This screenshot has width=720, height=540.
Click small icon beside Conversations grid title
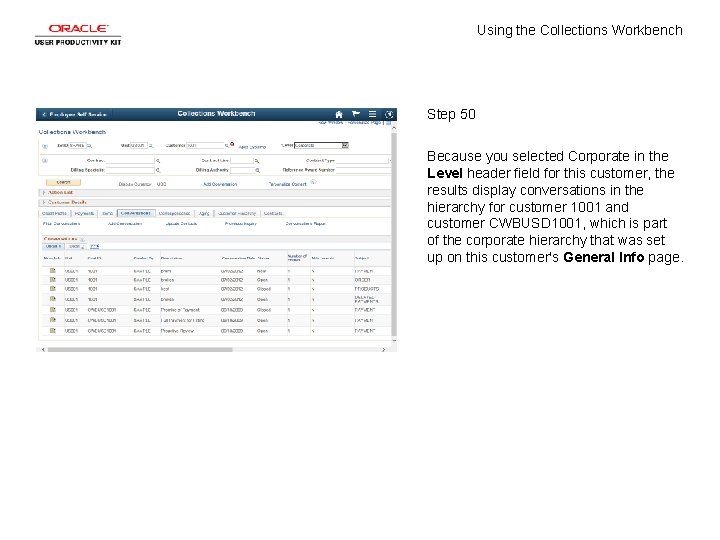pyautogui.click(x=82, y=240)
